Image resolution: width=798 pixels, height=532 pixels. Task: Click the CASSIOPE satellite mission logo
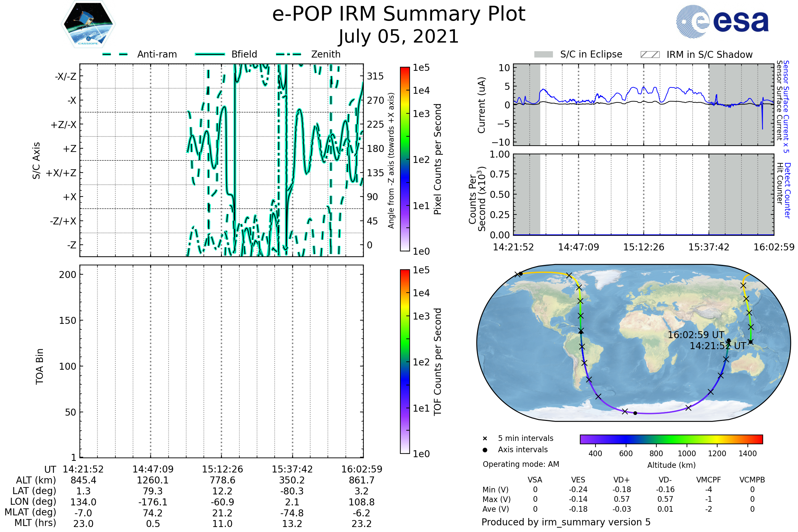coord(88,24)
